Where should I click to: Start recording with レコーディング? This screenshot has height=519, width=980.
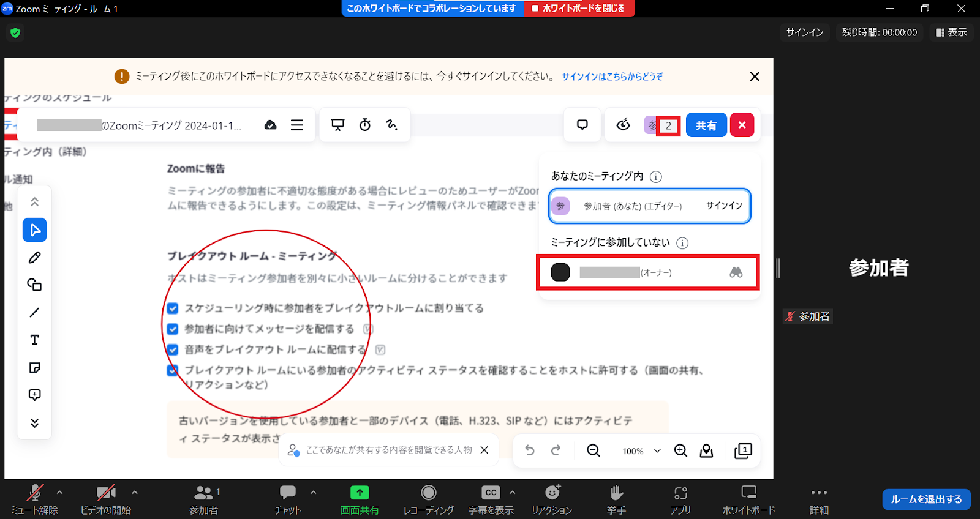pos(429,499)
